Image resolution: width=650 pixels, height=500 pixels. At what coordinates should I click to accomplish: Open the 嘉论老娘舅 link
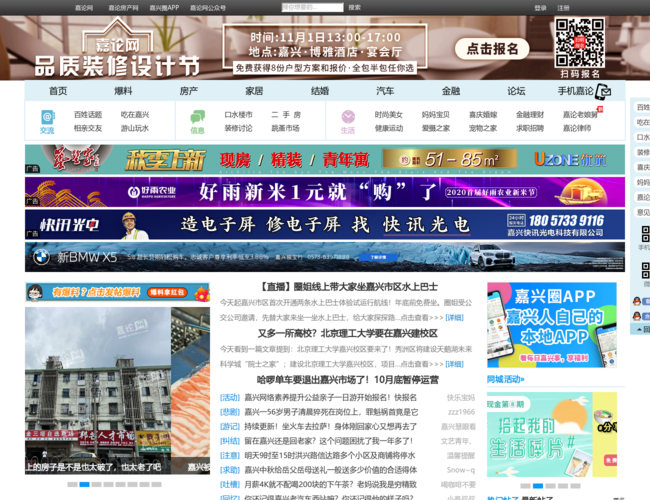(x=580, y=115)
